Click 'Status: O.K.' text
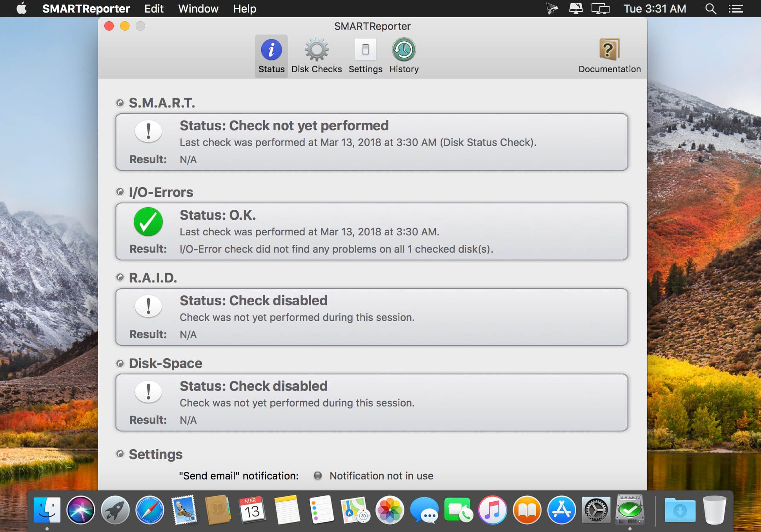This screenshot has height=532, width=761. pos(218,215)
